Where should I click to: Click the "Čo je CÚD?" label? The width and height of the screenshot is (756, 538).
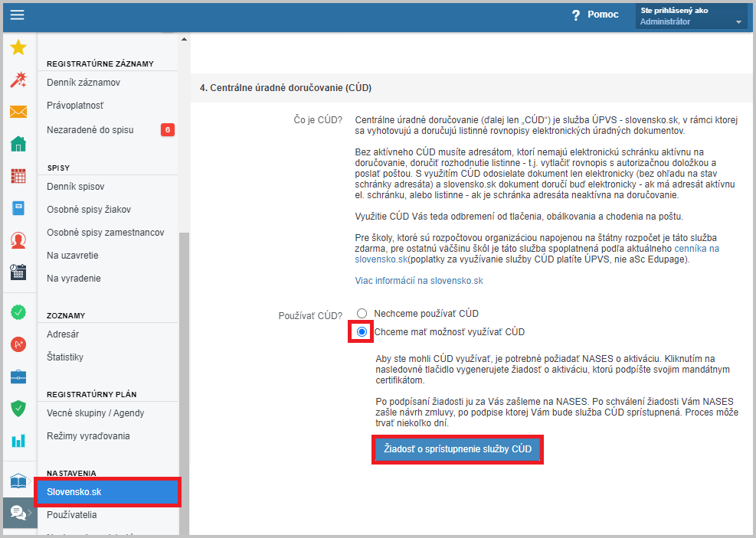(318, 120)
